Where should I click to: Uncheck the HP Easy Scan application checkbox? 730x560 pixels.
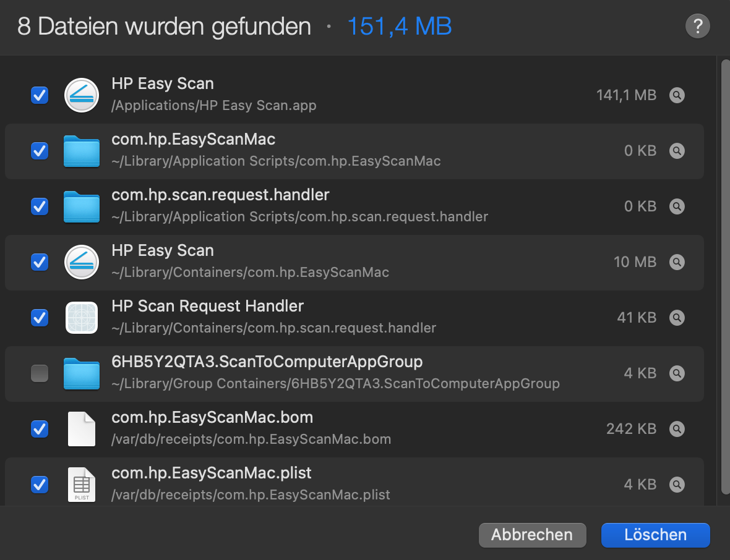point(40,95)
